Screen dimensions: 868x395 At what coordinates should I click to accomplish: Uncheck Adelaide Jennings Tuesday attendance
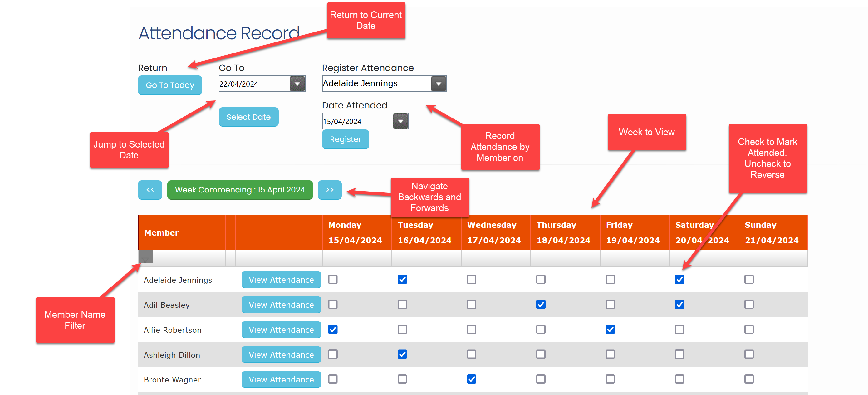402,279
